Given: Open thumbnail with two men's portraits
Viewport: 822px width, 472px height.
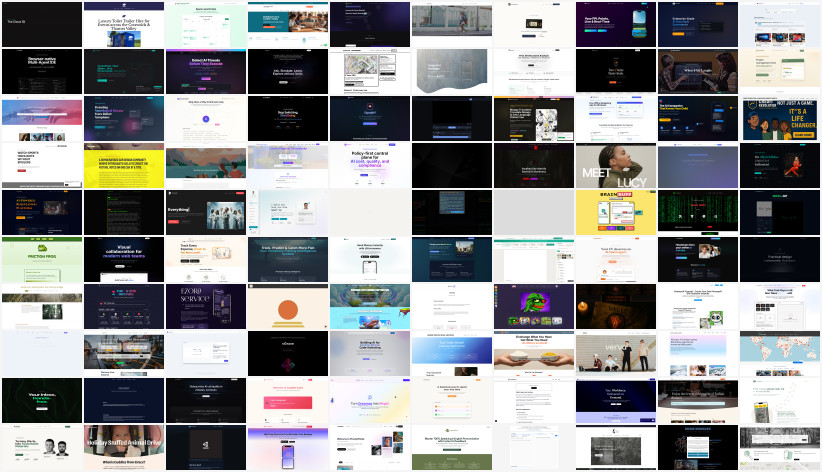Looking at the screenshot, I should point(42,448).
